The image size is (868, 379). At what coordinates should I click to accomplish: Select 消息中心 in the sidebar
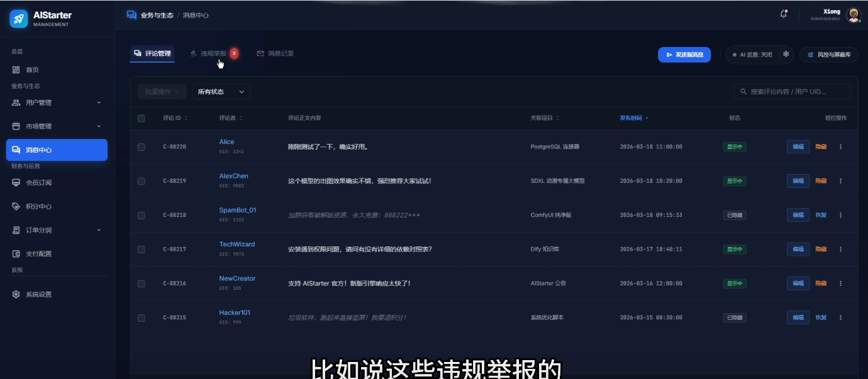[57, 150]
